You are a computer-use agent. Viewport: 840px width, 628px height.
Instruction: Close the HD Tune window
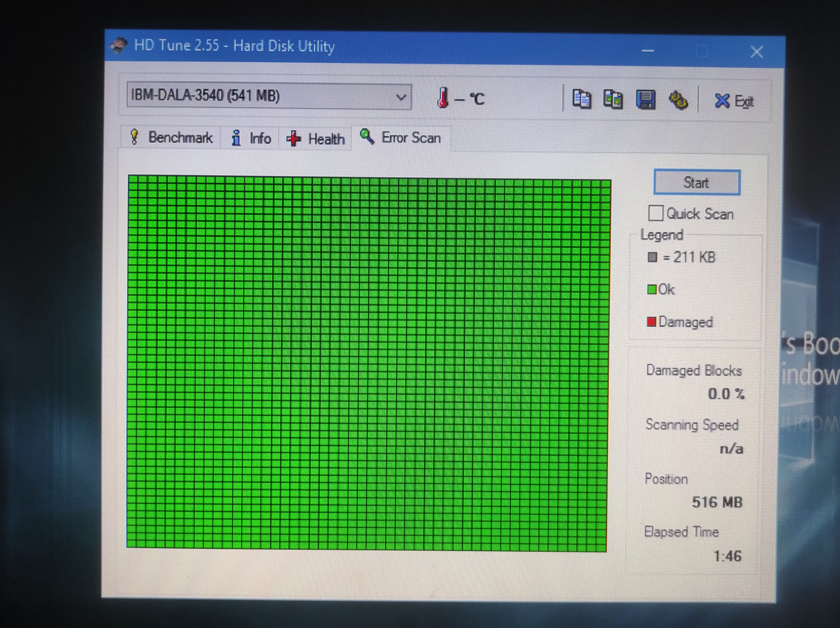pos(756,52)
